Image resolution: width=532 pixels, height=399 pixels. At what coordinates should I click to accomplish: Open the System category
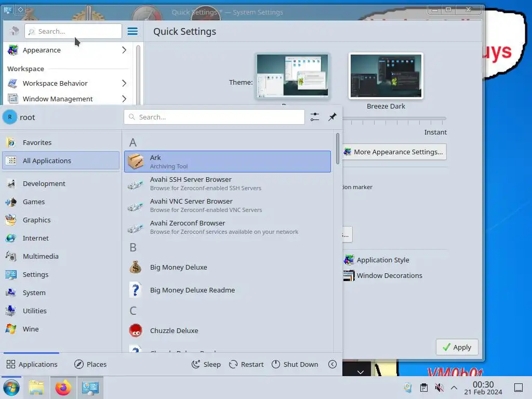[61, 292]
